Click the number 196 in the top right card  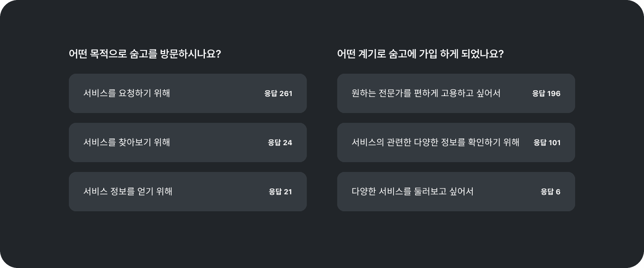pos(554,93)
